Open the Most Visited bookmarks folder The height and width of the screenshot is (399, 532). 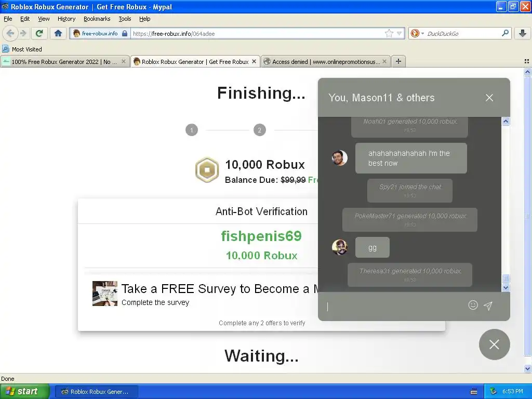(x=22, y=49)
